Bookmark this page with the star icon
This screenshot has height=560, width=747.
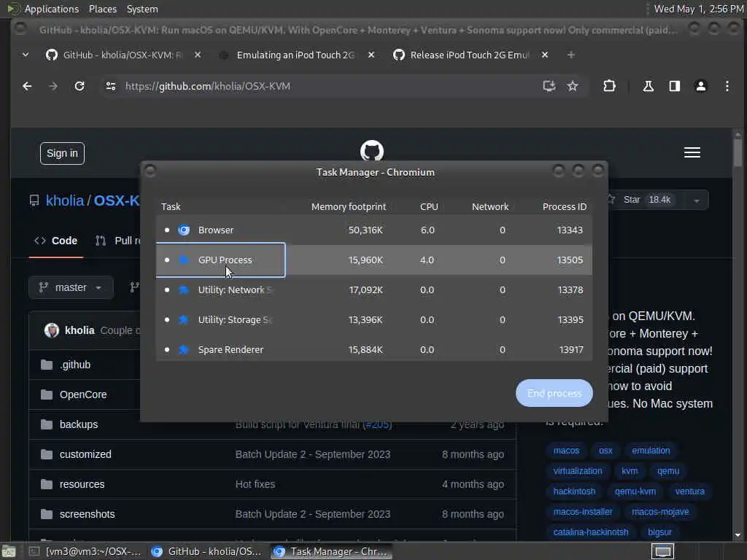(573, 86)
